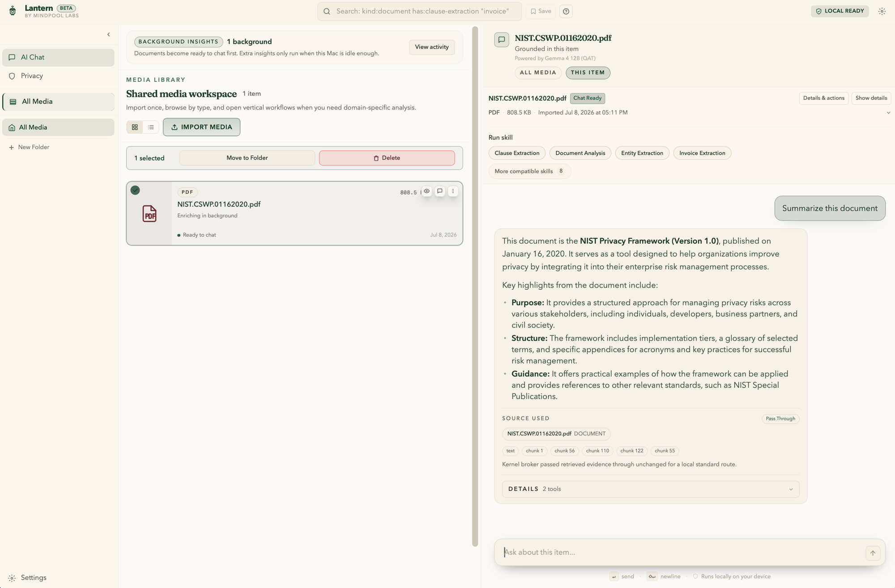Click the media library scrollbar

(475, 286)
